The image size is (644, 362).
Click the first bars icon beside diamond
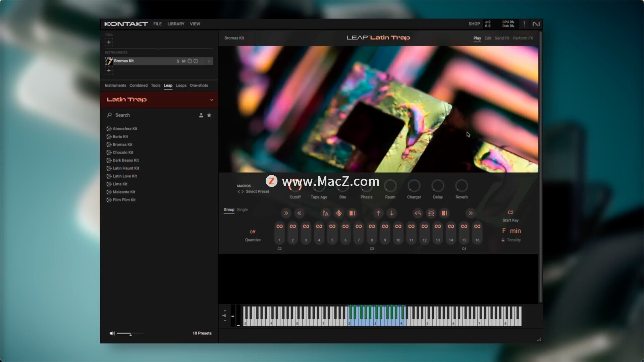(x=352, y=213)
